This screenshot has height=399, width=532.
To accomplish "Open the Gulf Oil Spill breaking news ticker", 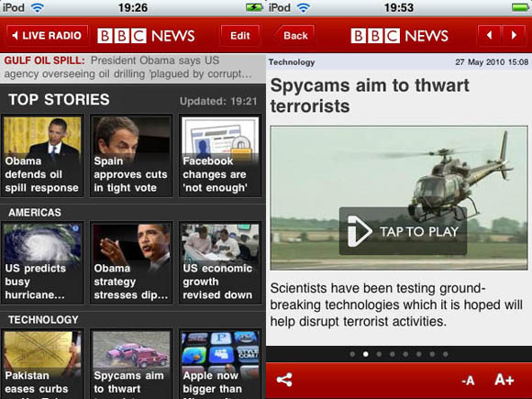I will (x=133, y=67).
